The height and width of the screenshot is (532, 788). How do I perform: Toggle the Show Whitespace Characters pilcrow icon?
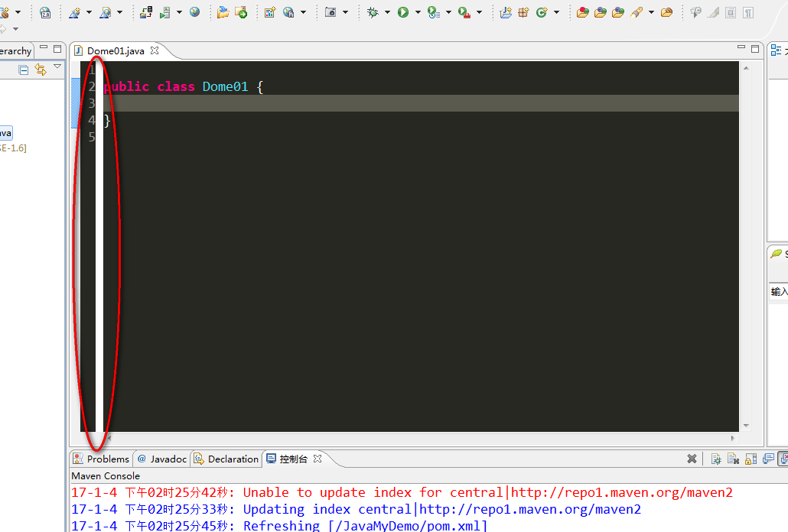(x=748, y=12)
